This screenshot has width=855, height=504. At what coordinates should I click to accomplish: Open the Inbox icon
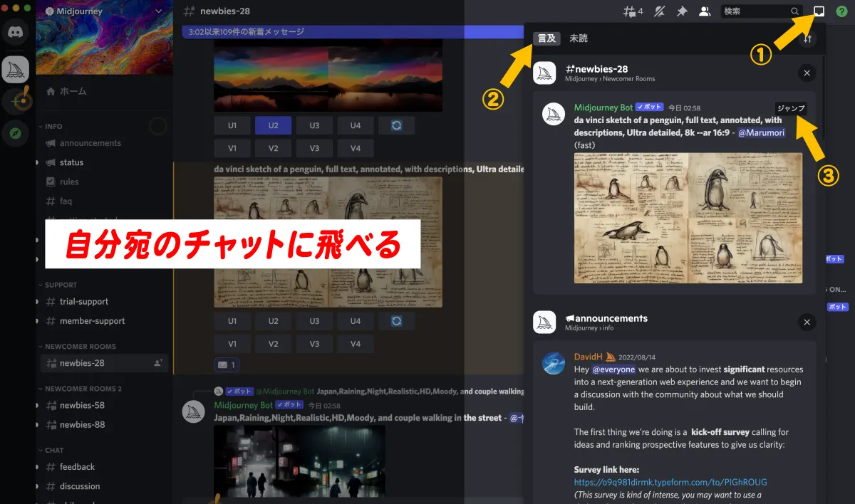(x=819, y=11)
